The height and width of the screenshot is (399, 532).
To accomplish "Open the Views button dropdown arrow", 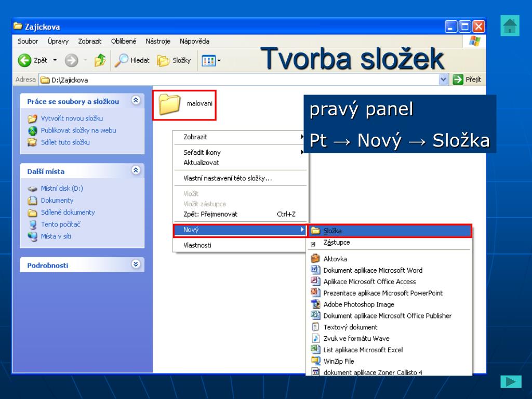I will point(219,61).
